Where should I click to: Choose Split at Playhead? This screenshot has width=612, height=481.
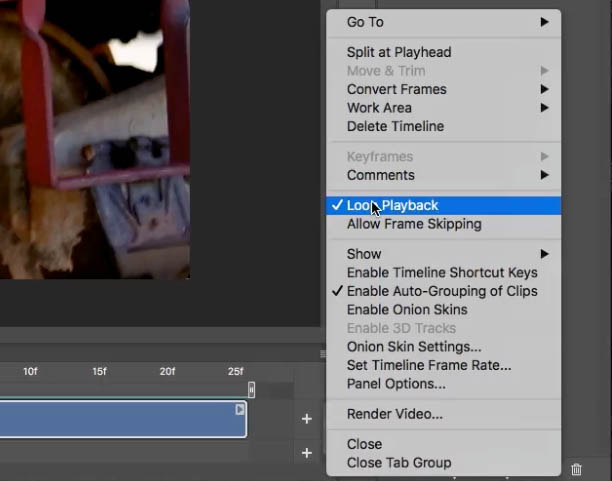point(443,52)
